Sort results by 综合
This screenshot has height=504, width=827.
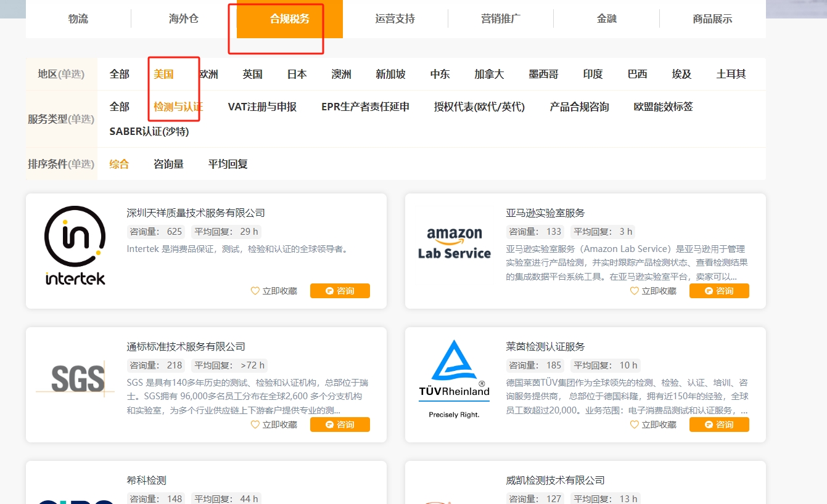coord(120,164)
